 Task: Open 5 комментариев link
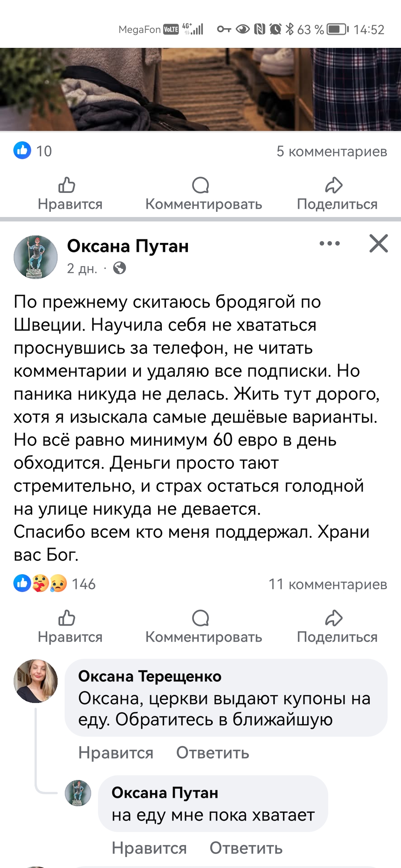[x=332, y=151]
